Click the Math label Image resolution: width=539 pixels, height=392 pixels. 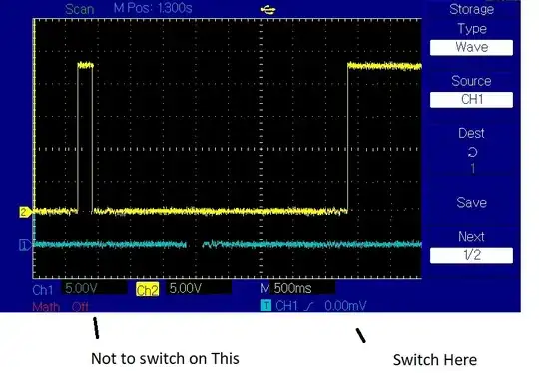46,306
